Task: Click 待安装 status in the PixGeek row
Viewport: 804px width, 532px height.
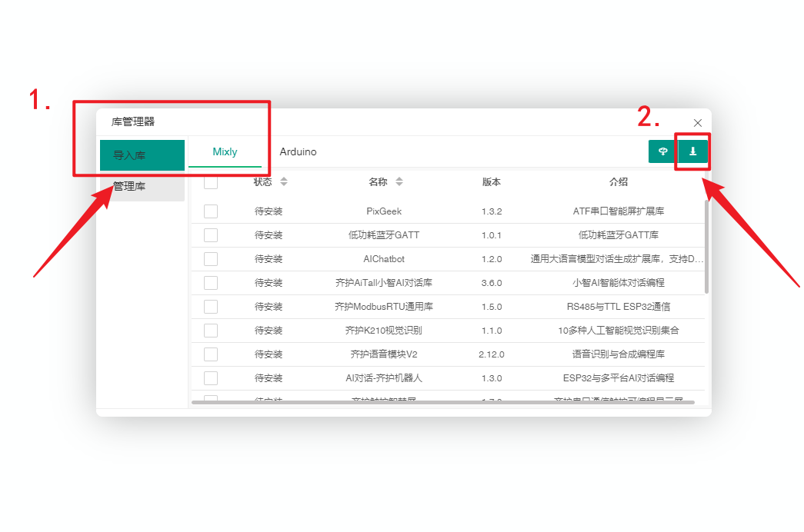Action: (269, 211)
